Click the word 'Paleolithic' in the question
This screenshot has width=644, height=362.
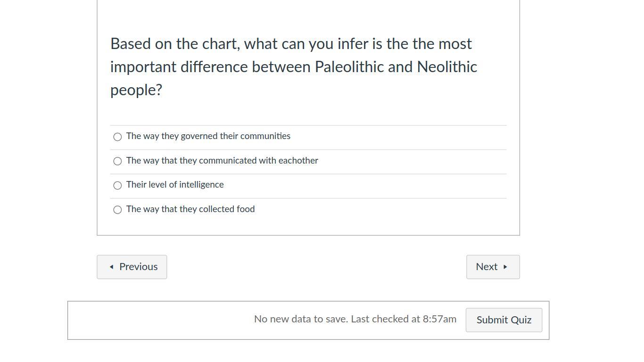point(349,67)
